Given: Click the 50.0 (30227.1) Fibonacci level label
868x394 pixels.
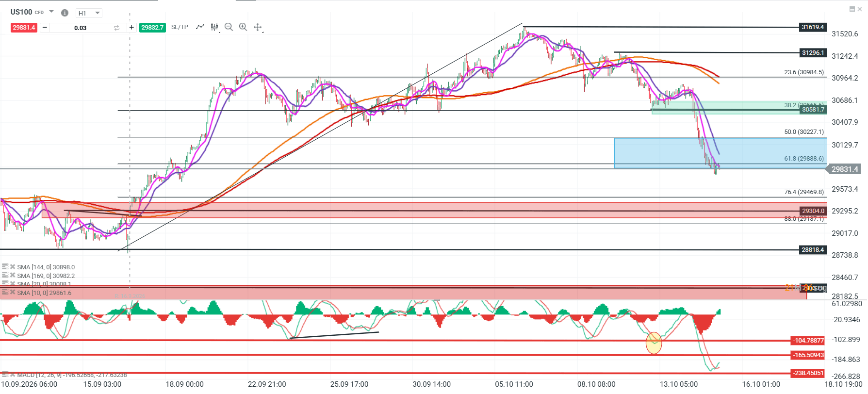Looking at the screenshot, I should coord(804,132).
